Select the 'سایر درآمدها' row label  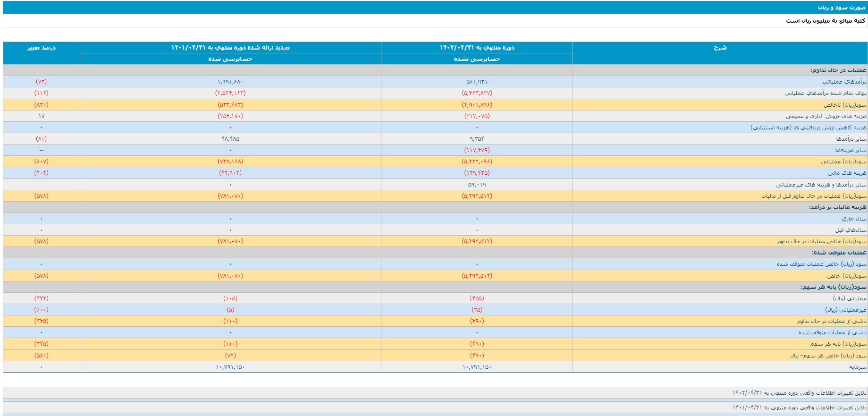pyautogui.click(x=851, y=139)
